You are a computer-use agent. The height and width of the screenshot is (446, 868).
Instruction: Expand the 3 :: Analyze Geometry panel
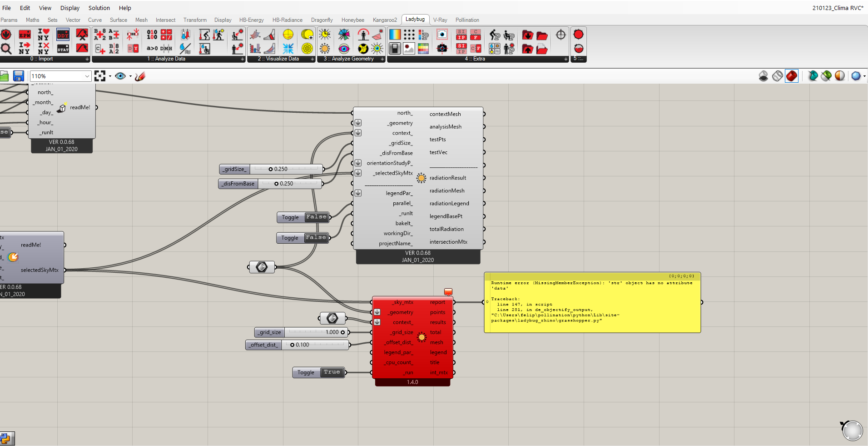coord(382,59)
